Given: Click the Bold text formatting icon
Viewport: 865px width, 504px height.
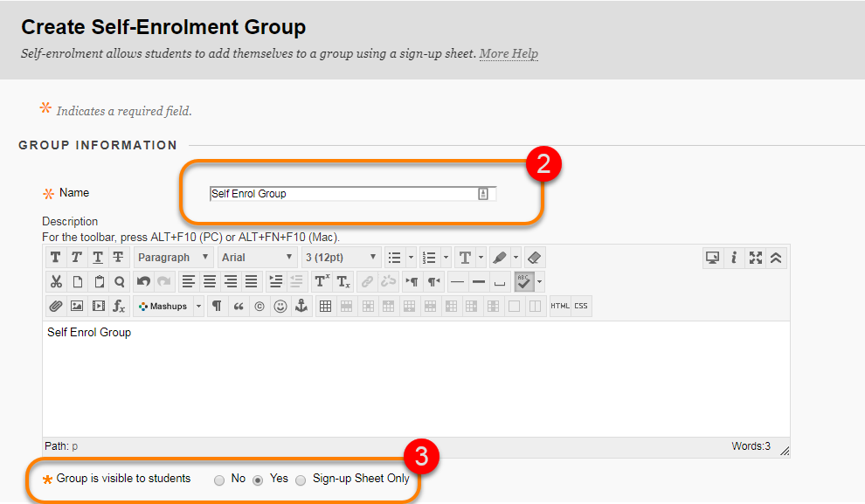Looking at the screenshot, I should [55, 258].
